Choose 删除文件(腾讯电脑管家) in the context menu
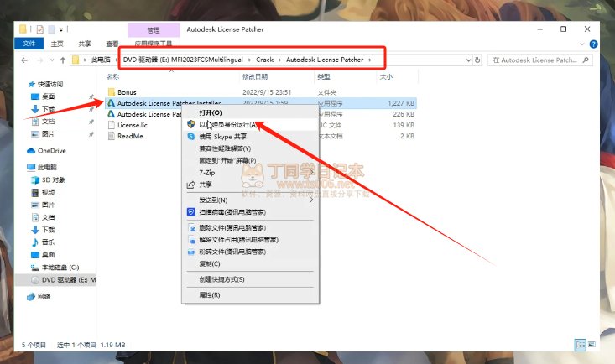The width and height of the screenshot is (615, 364). 250,227
